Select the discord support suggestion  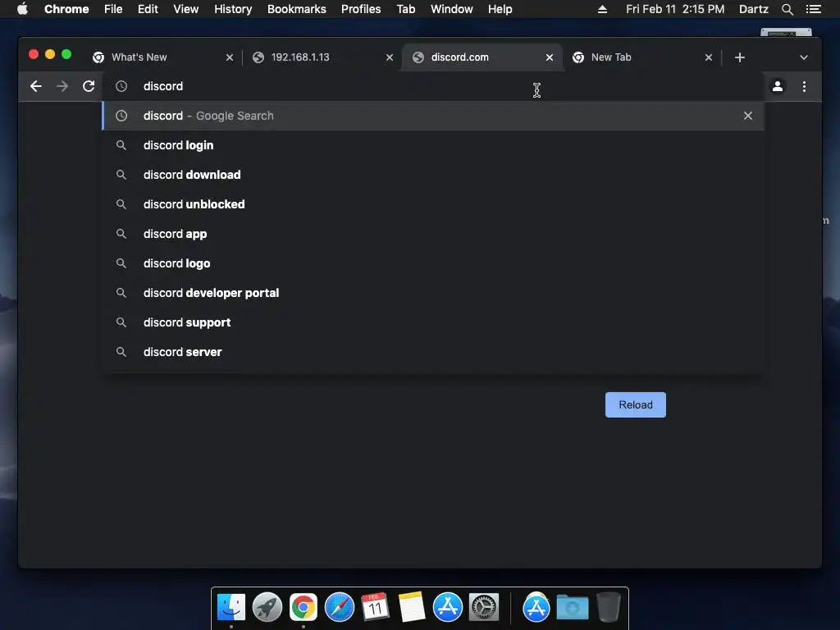tap(433, 322)
